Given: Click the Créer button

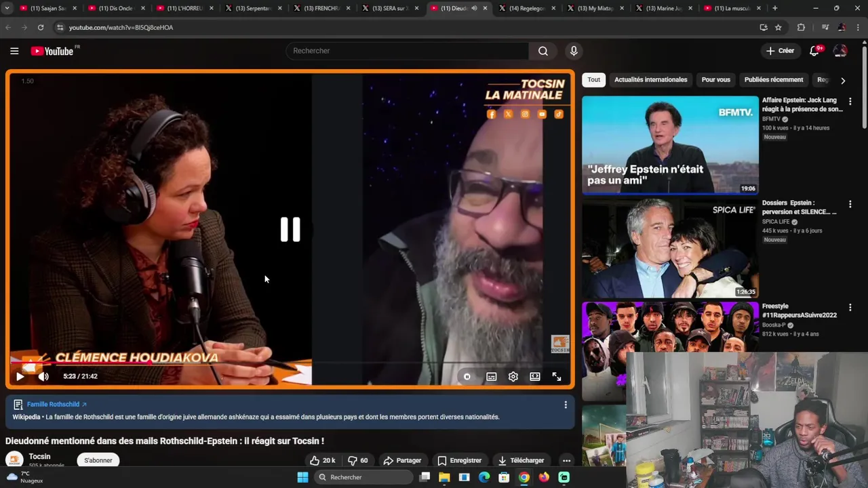Looking at the screenshot, I should (780, 51).
